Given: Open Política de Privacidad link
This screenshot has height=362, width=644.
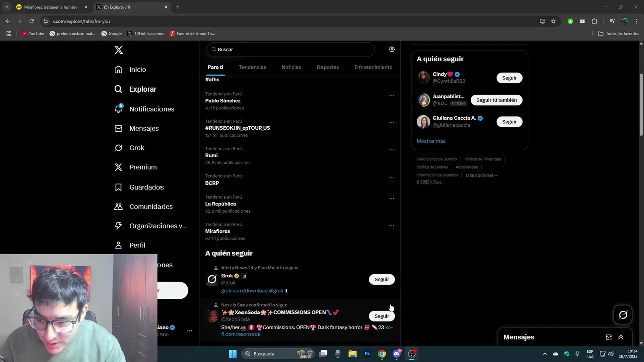Looking at the screenshot, I should click(x=482, y=159).
